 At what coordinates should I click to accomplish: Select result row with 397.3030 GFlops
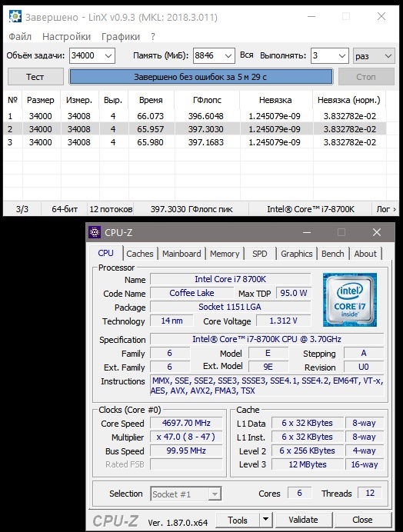(195, 129)
